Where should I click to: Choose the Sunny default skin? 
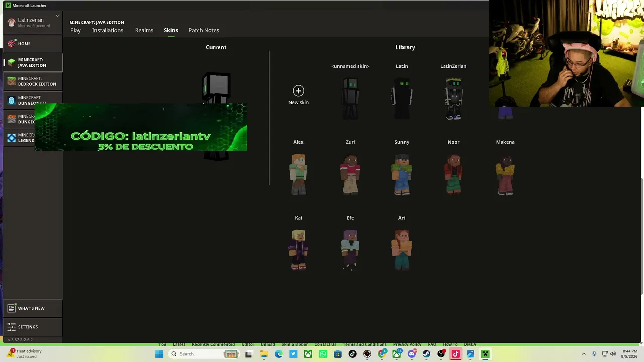coord(402,174)
